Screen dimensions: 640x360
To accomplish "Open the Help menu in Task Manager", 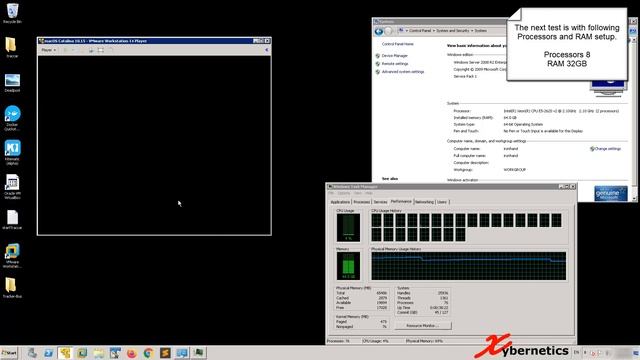I will tap(369, 193).
